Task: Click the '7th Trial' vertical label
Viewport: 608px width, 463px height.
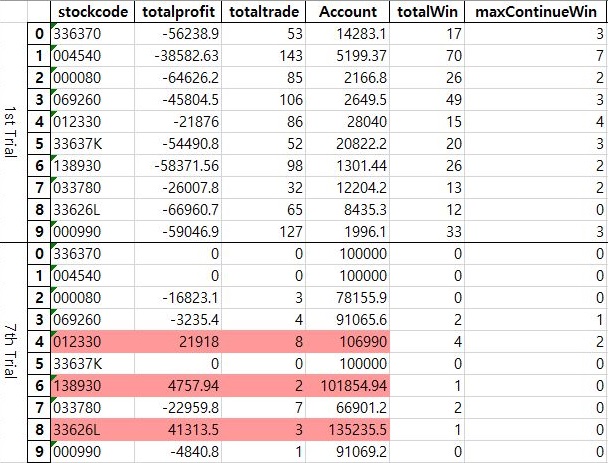Action: pos(10,352)
